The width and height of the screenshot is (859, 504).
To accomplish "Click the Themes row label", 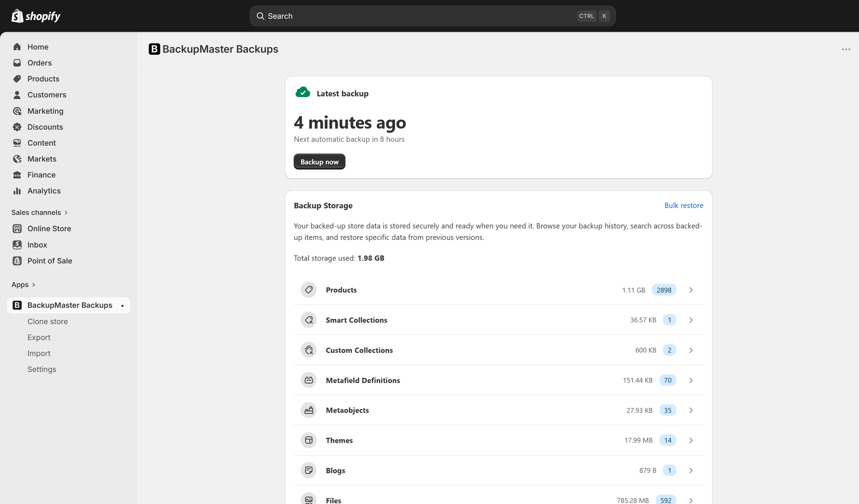I will (339, 440).
